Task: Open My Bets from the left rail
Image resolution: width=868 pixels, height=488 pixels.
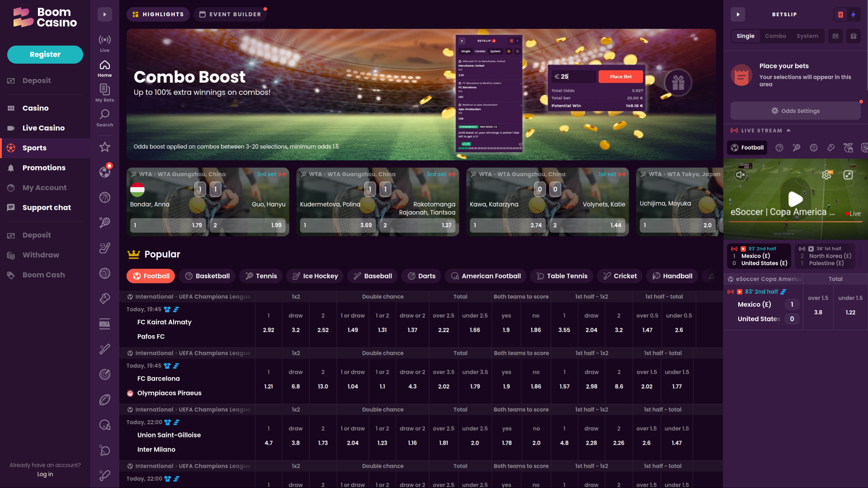Action: coord(104,92)
